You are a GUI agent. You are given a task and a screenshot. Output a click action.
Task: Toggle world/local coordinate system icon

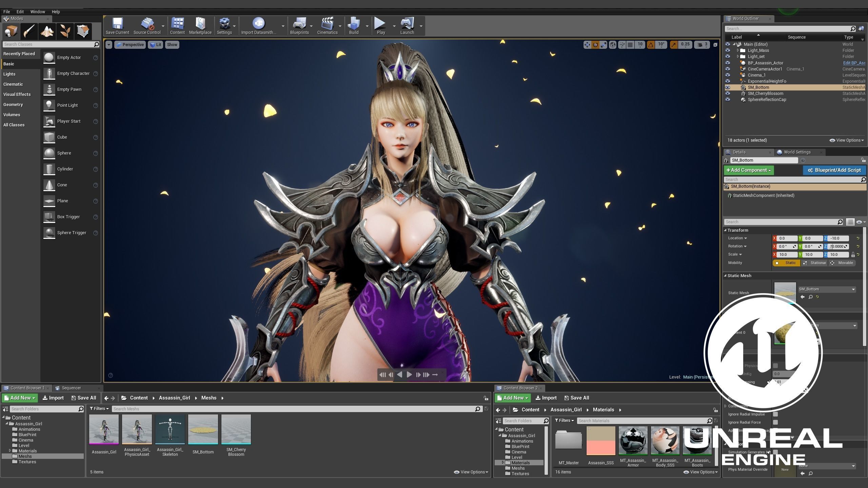[613, 45]
